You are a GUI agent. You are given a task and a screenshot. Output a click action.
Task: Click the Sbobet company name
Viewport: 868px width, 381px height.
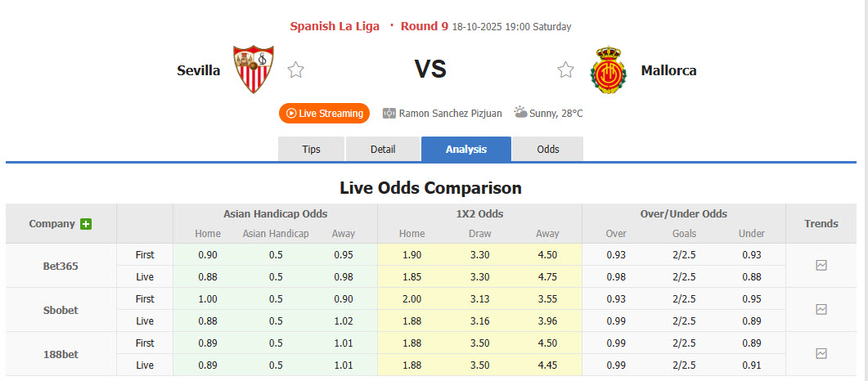(x=61, y=310)
